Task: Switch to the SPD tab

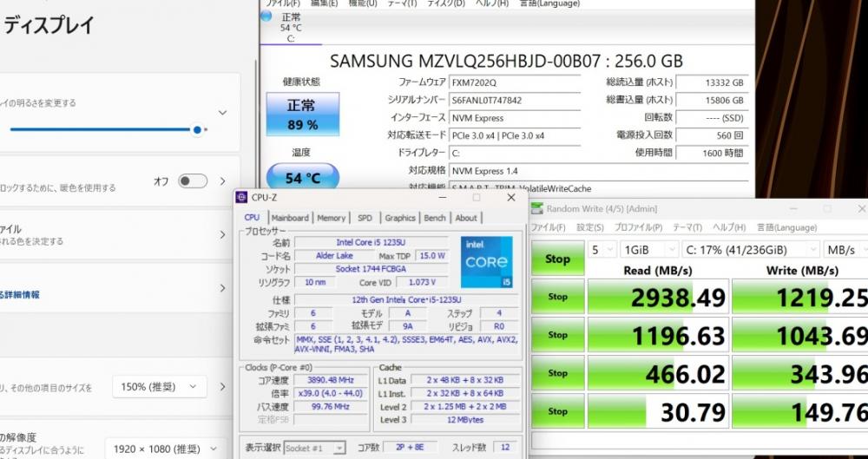Action: click(365, 218)
